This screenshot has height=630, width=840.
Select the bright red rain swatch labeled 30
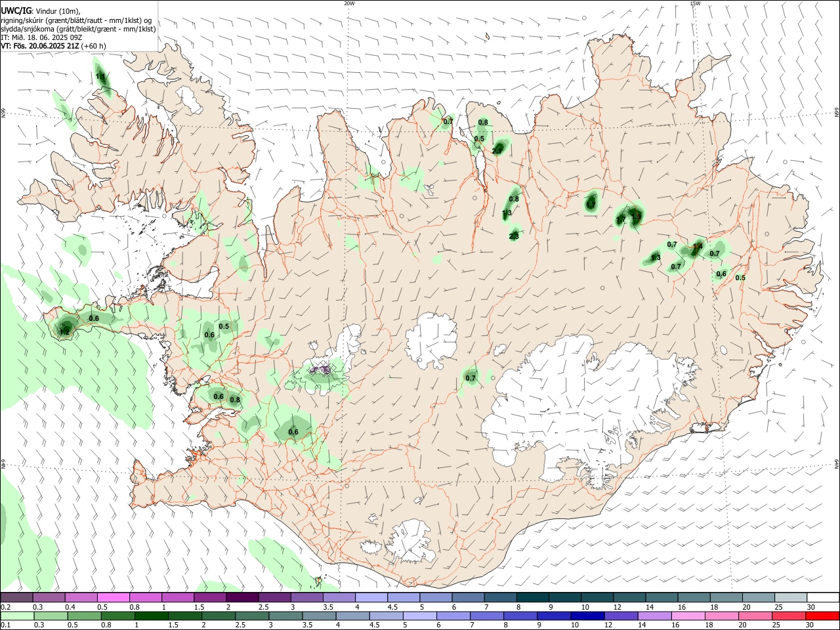click(x=822, y=616)
